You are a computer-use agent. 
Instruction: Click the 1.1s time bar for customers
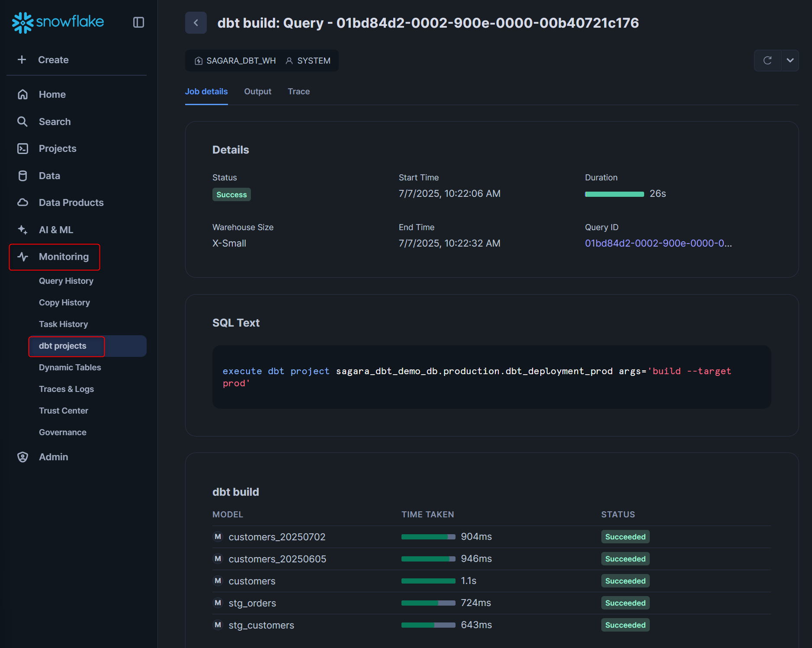pos(428,581)
